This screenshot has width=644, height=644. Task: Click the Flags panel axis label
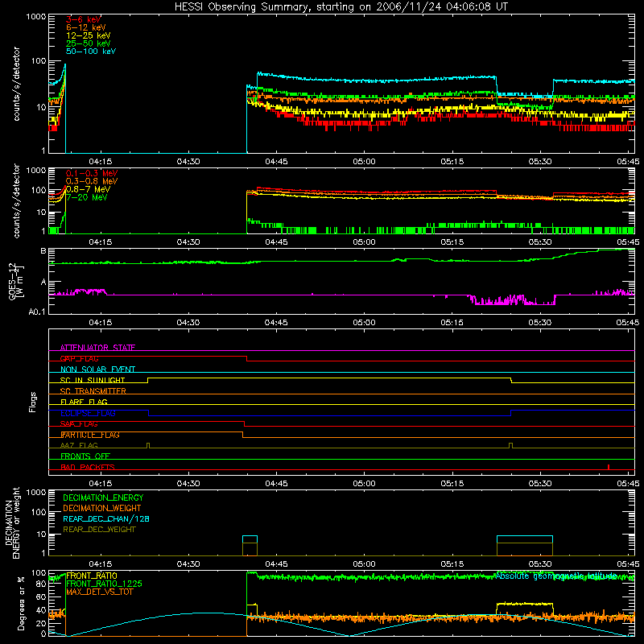[33, 402]
